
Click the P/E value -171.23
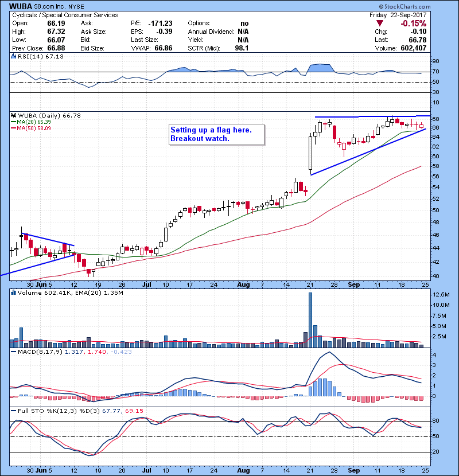[x=161, y=24]
